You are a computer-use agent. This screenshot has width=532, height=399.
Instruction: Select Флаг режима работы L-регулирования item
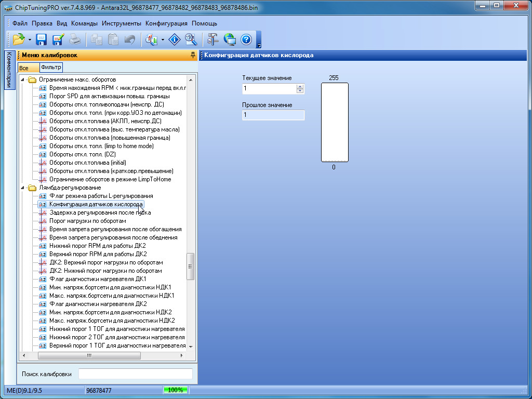tap(101, 196)
